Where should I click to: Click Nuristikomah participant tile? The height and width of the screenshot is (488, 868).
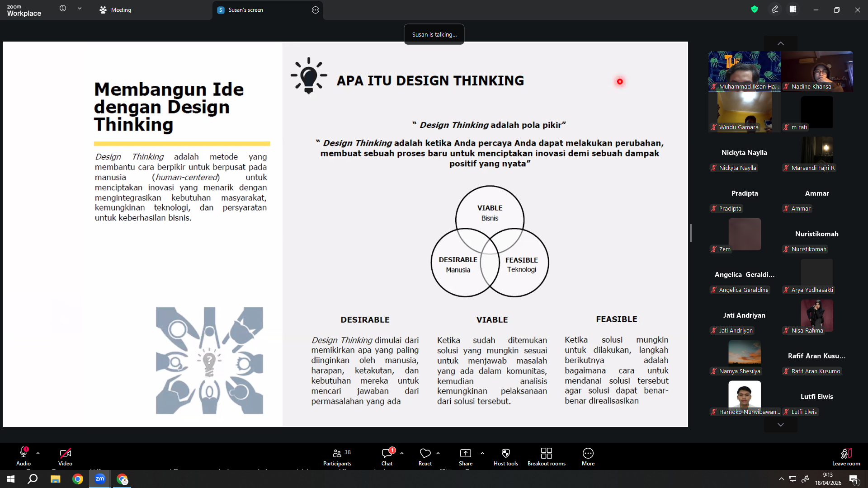(817, 234)
